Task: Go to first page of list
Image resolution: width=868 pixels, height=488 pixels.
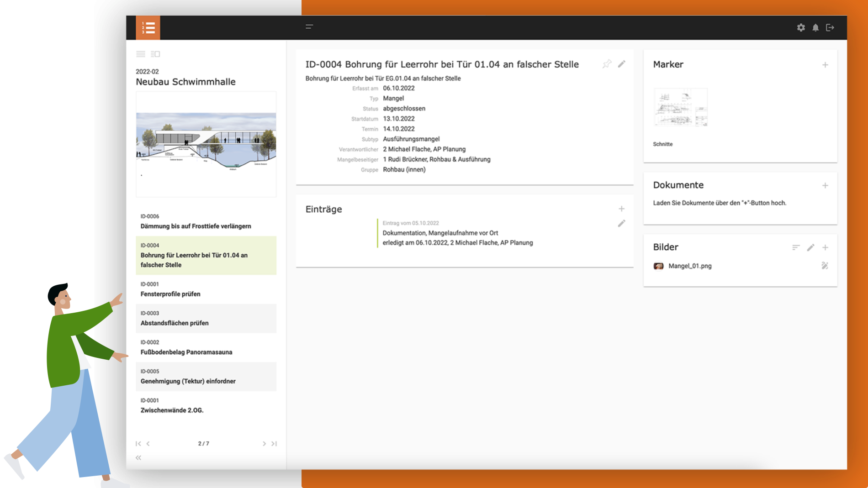Action: click(138, 444)
